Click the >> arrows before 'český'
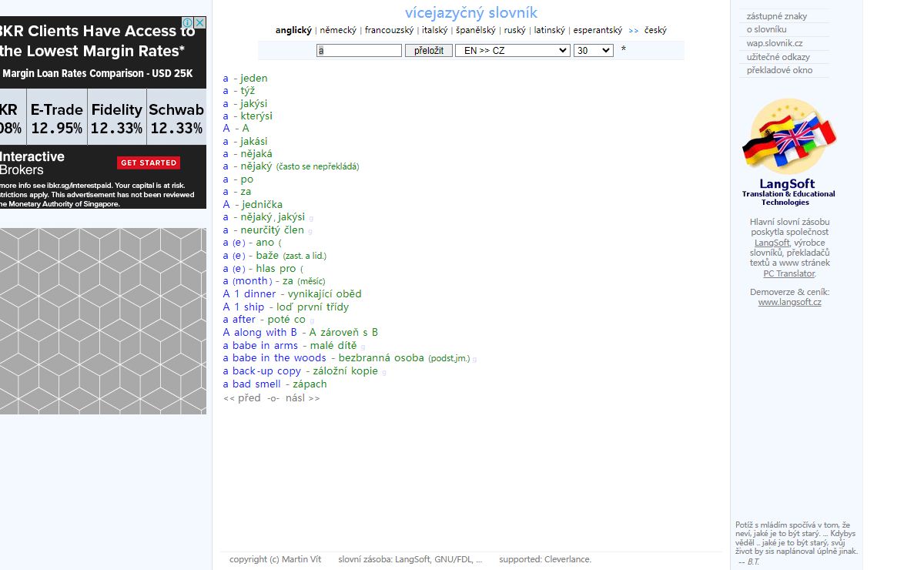 point(633,31)
